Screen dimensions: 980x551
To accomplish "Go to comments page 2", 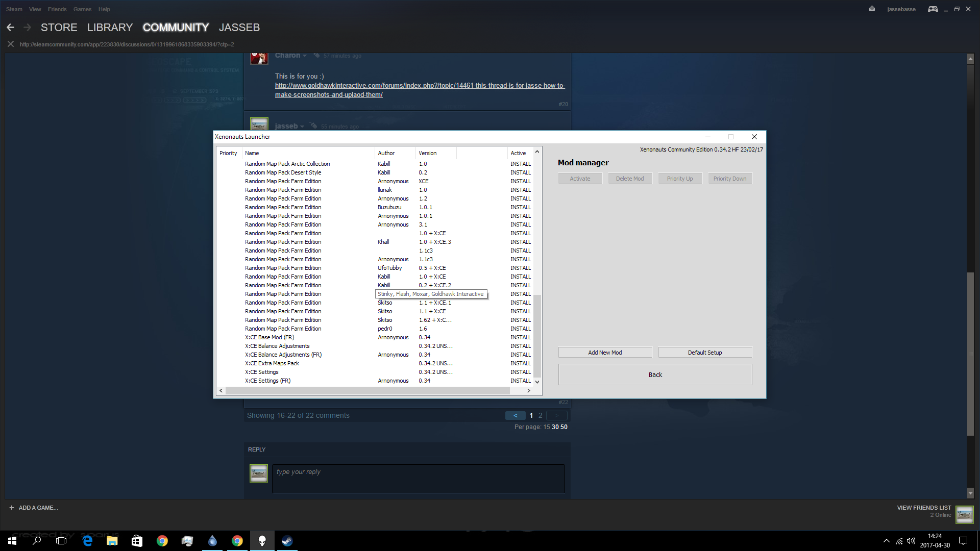I will [541, 415].
